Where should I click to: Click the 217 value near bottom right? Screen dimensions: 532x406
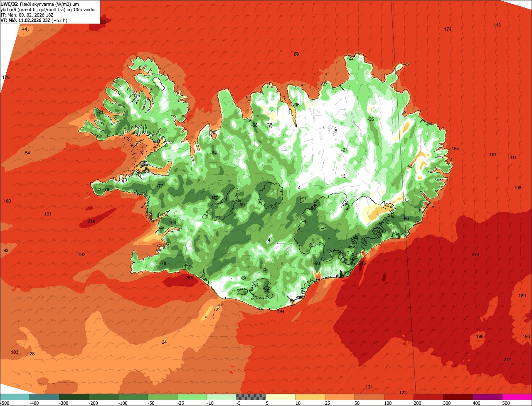tap(507, 360)
